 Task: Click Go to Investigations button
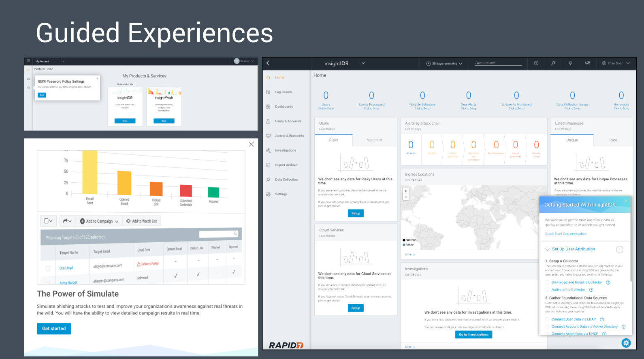pyautogui.click(x=473, y=335)
